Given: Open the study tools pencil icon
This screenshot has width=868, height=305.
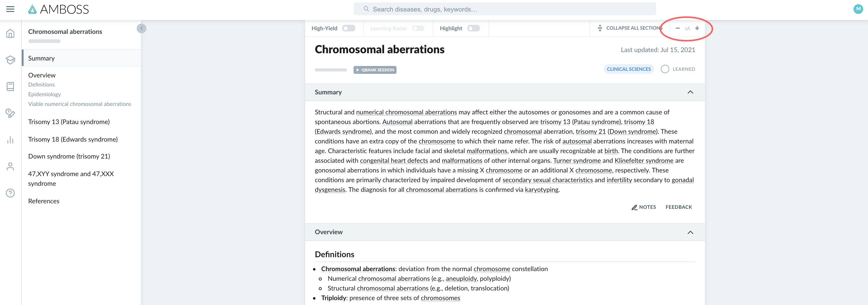Looking at the screenshot, I should coord(10,113).
